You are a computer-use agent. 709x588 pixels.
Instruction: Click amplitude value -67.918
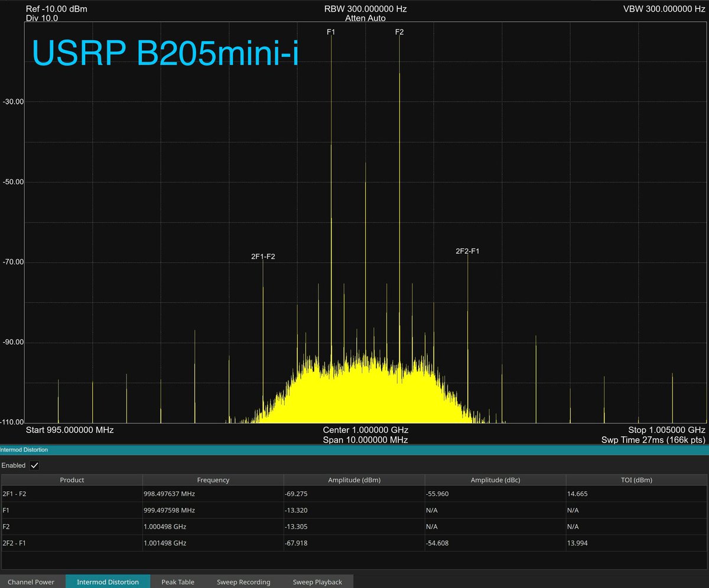297,543
